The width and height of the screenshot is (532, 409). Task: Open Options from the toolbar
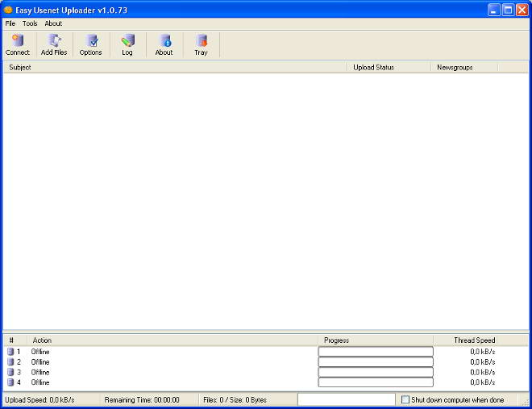pyautogui.click(x=90, y=44)
